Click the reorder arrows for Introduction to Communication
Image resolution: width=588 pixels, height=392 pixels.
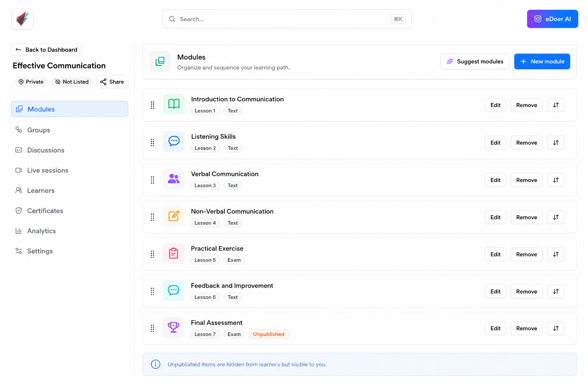click(556, 105)
